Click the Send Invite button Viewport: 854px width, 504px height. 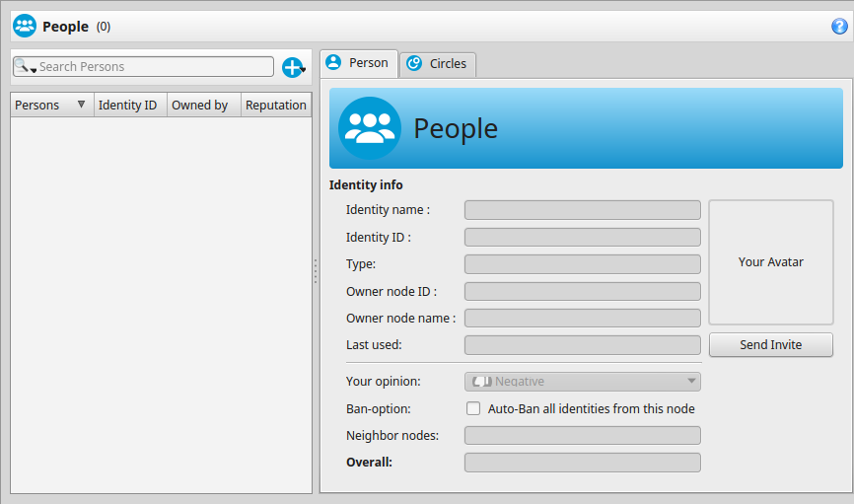tap(770, 345)
